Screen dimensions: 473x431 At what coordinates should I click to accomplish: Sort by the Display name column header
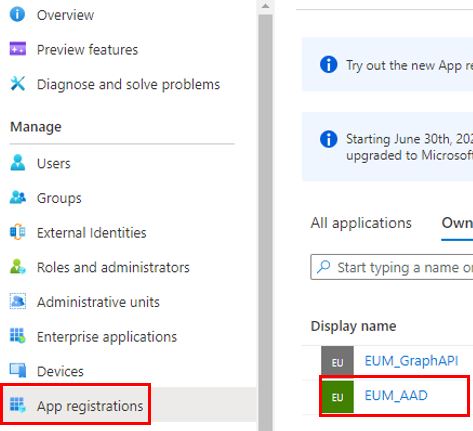(x=353, y=326)
